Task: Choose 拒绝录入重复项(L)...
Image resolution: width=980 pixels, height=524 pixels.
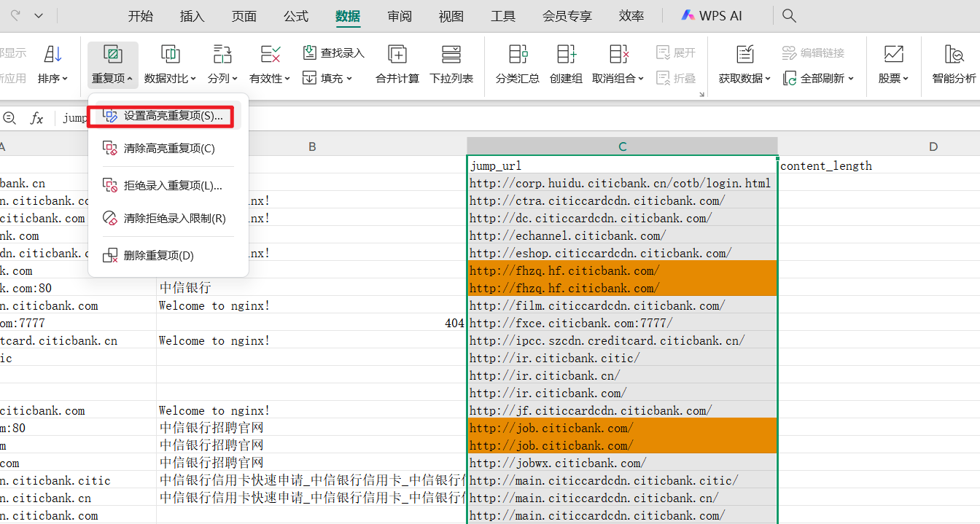Action: [168, 186]
